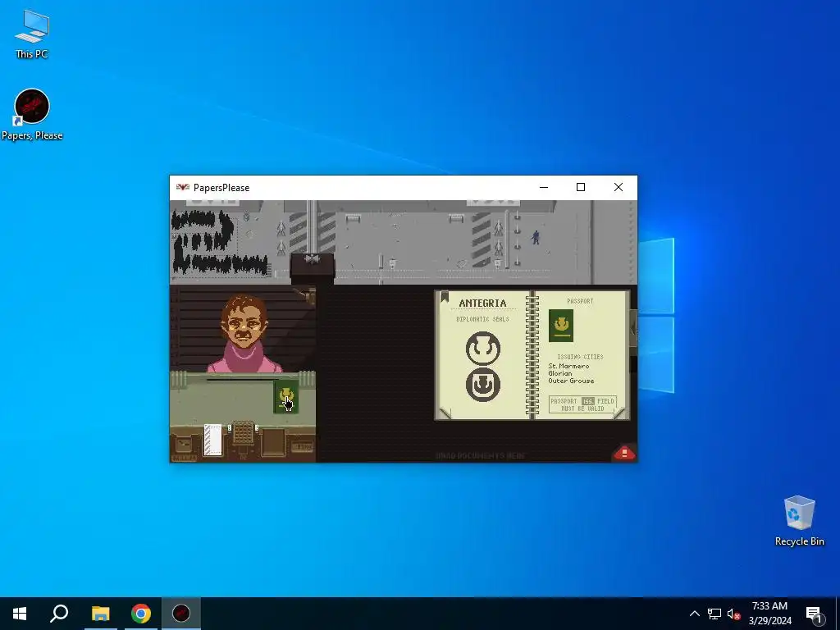
Task: Click the rulebook bookmark ribbon
Action: point(445,297)
